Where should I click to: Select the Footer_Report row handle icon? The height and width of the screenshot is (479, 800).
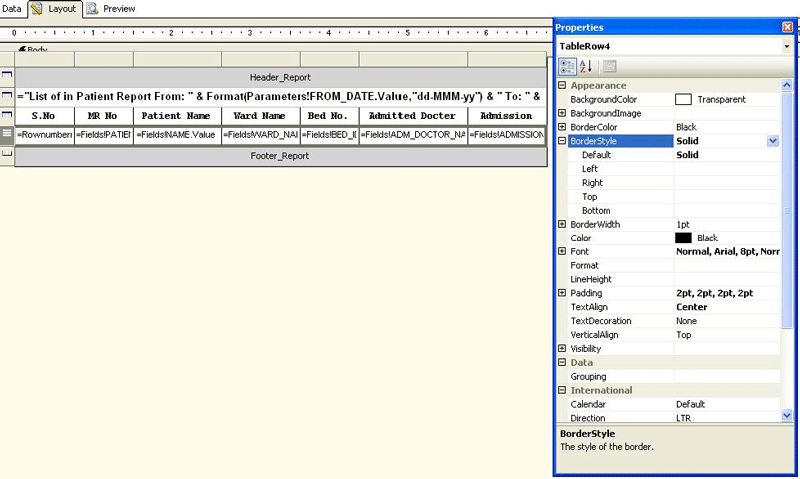(x=7, y=153)
